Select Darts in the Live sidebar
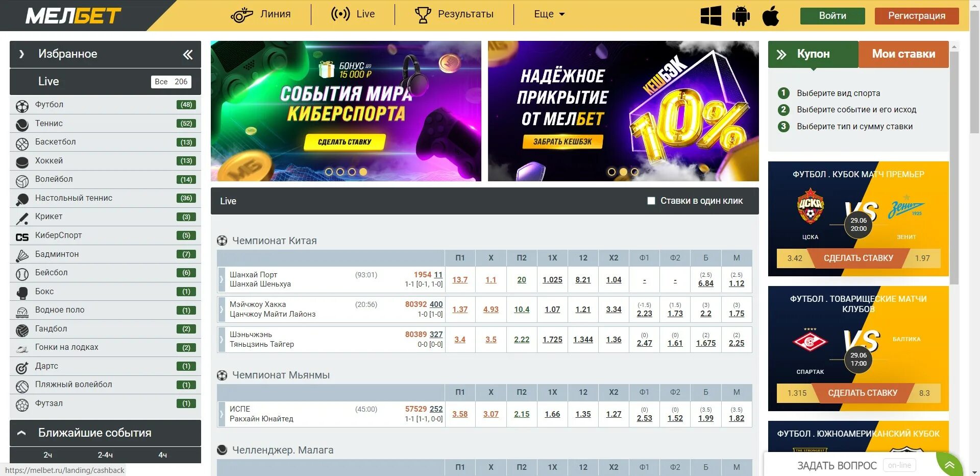 [x=105, y=366]
